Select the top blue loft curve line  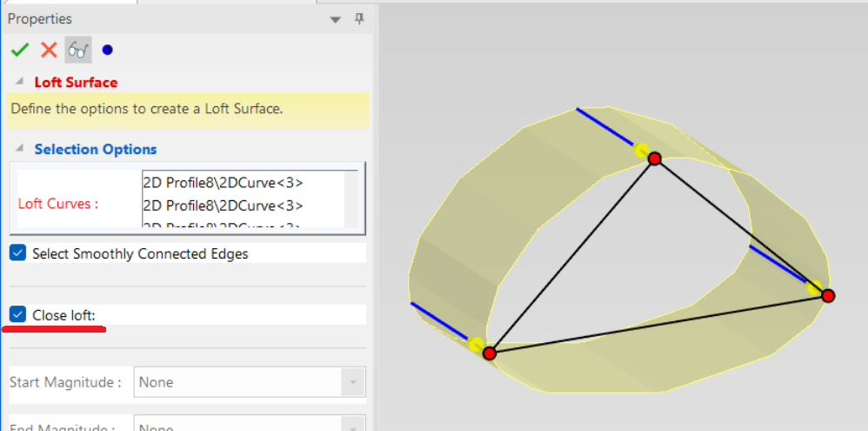(604, 126)
